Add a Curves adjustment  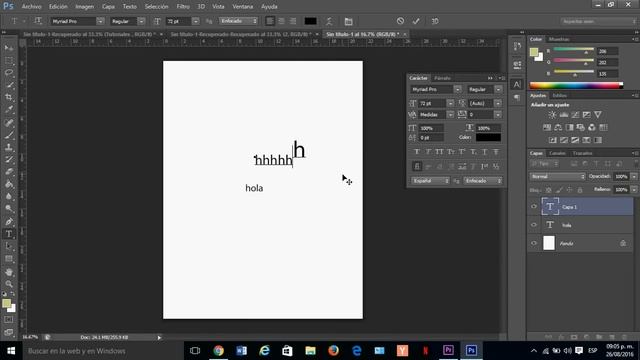pos(575,115)
